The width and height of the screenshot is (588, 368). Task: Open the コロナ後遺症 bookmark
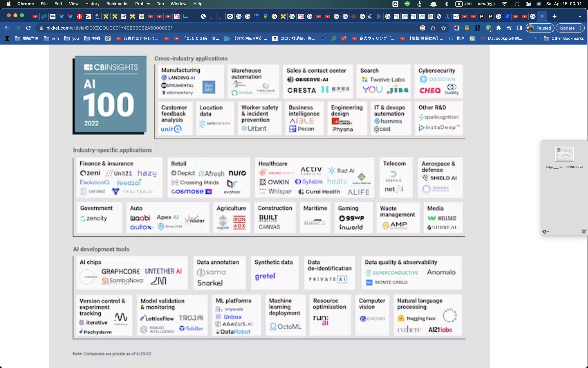[x=294, y=38]
